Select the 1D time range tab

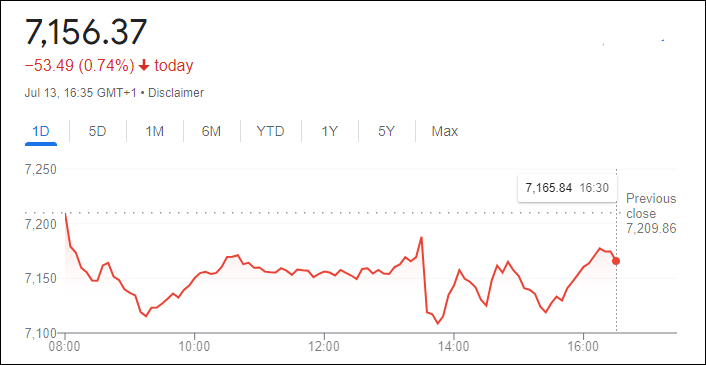coord(41,131)
